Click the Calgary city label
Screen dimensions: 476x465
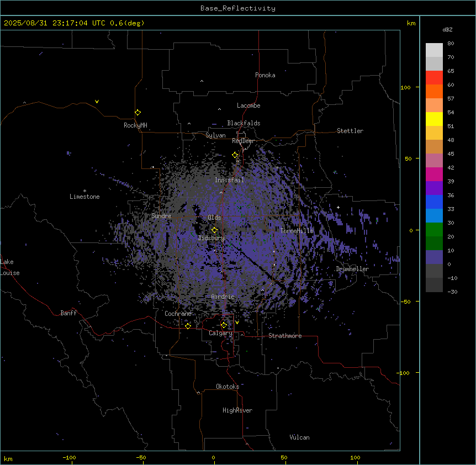220,333
